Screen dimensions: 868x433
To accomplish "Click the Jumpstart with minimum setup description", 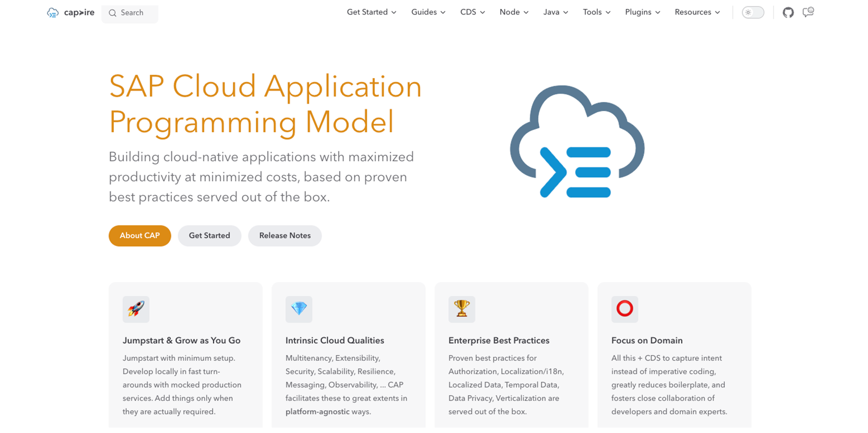I will pos(182,385).
